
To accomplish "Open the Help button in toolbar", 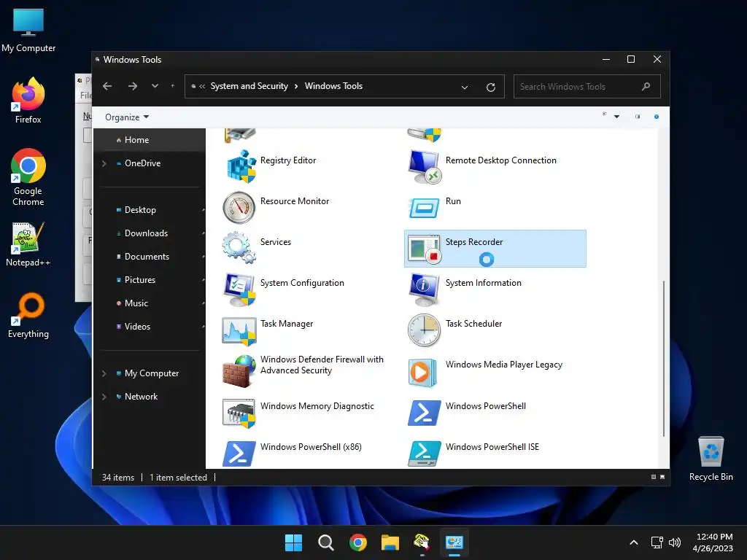I will coord(657,117).
